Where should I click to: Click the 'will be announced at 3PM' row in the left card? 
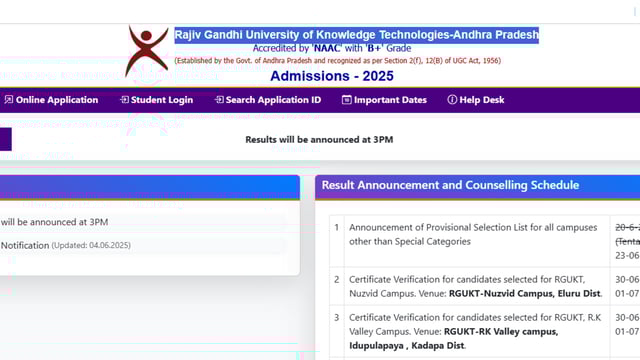point(143,222)
